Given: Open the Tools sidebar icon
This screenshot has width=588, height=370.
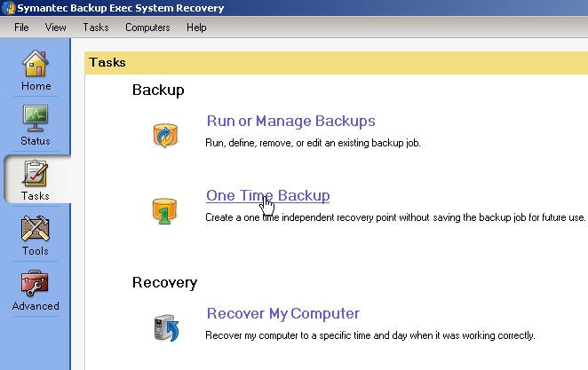Looking at the screenshot, I should point(36,228).
